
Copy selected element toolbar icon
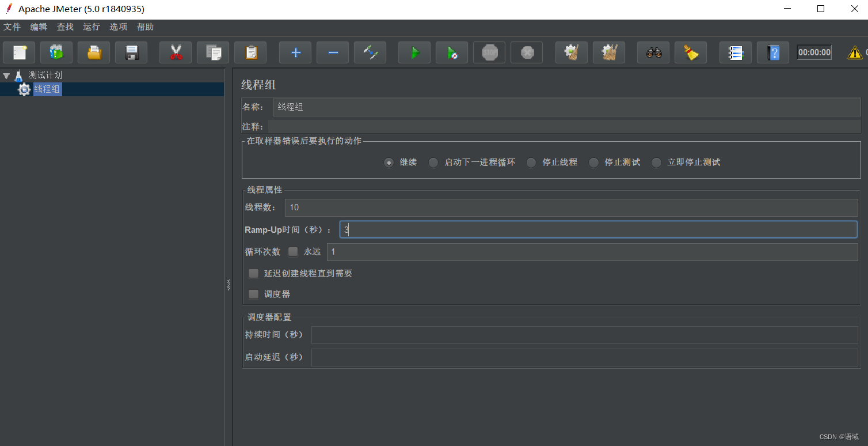click(213, 52)
